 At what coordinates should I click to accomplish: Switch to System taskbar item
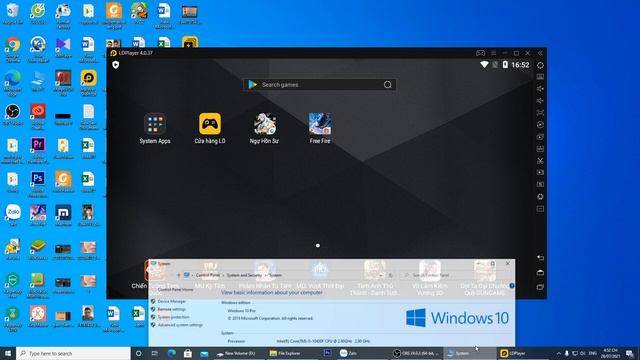469,353
